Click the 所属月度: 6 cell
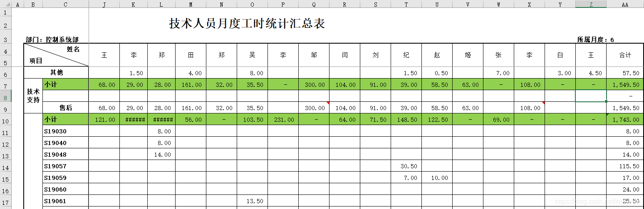Viewport: 644px width, 209px height. pyautogui.click(x=596, y=40)
